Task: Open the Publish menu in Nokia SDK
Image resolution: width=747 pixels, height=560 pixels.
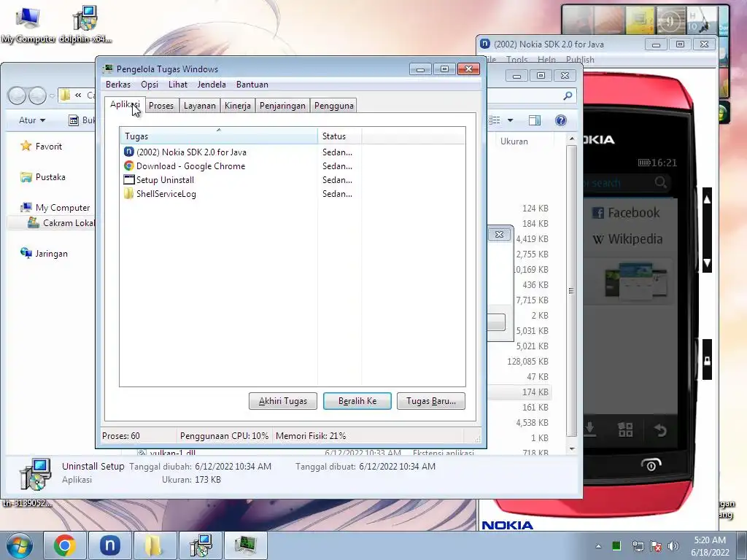Action: tap(580, 60)
